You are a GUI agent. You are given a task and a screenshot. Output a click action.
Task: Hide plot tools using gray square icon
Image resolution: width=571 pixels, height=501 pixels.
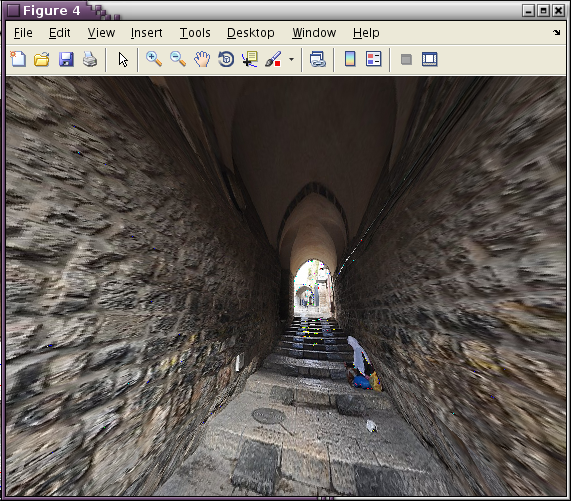[406, 59]
